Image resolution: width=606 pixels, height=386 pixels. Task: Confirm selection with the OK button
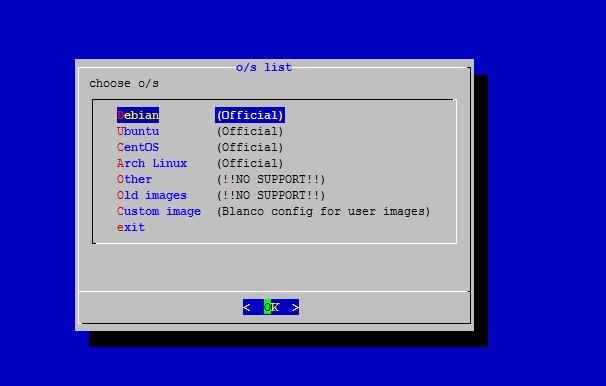pos(271,307)
